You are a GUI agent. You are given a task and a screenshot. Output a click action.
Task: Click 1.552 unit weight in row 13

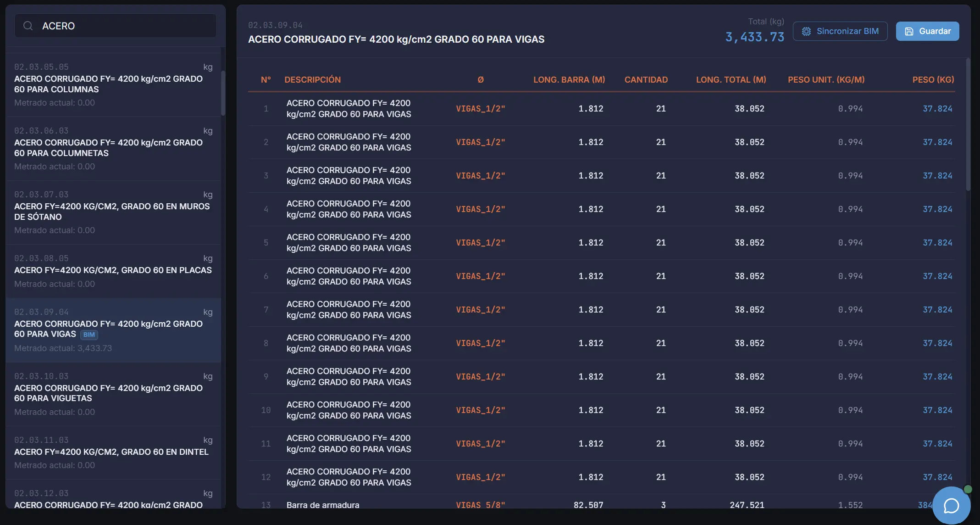click(x=850, y=504)
